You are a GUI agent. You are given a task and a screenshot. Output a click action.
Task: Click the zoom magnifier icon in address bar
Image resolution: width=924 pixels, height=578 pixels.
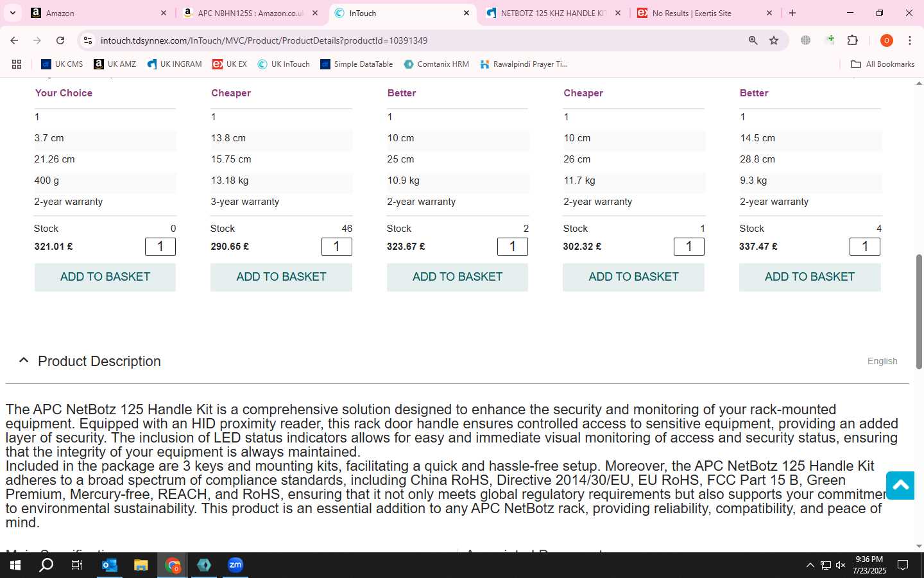[753, 40]
